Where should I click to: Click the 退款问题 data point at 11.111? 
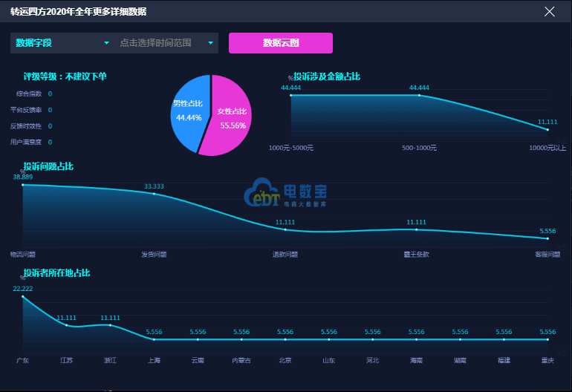click(x=285, y=229)
